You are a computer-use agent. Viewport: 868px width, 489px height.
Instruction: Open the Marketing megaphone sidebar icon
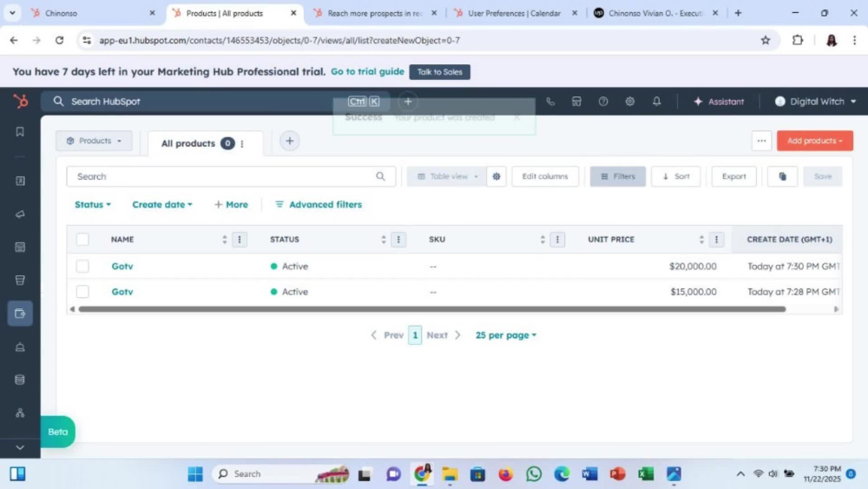tap(20, 215)
